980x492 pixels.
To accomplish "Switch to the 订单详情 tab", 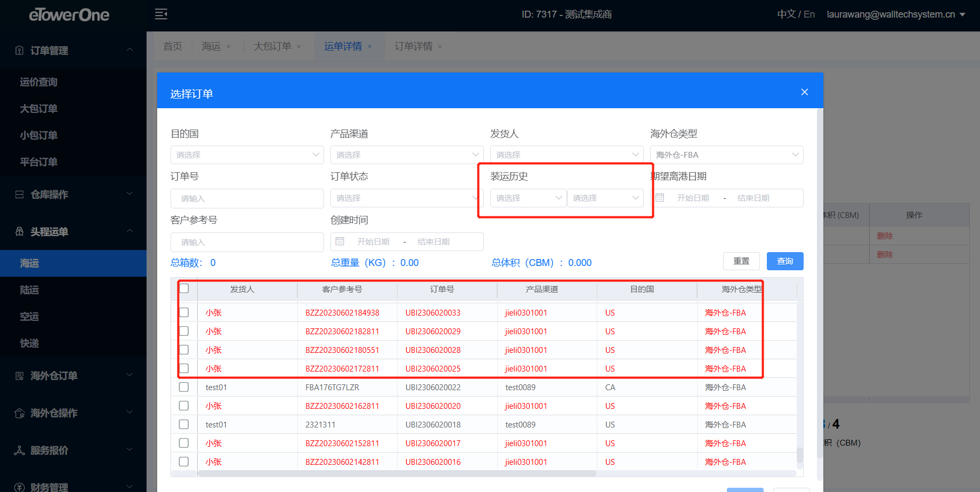I will (x=414, y=46).
